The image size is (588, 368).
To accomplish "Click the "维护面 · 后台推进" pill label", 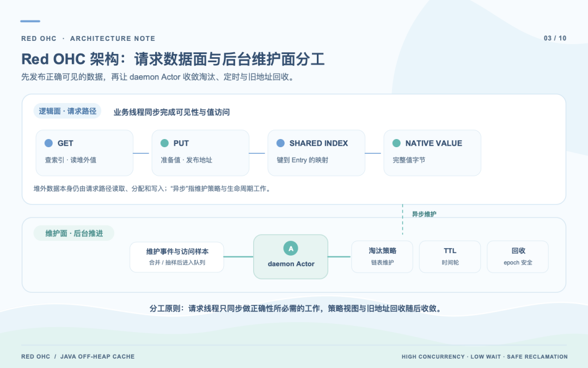I will point(74,233).
